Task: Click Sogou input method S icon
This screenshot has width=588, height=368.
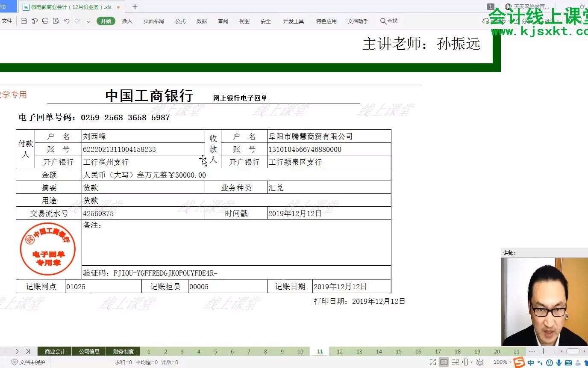Action: [x=519, y=362]
